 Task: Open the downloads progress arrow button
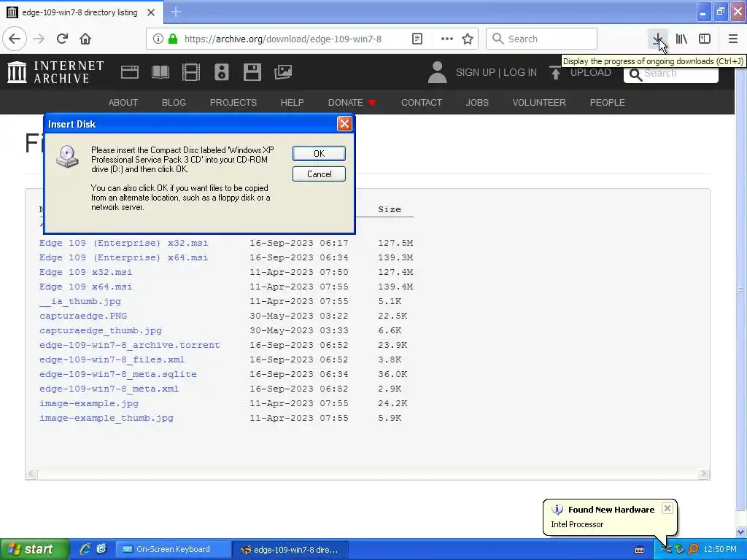click(x=658, y=39)
